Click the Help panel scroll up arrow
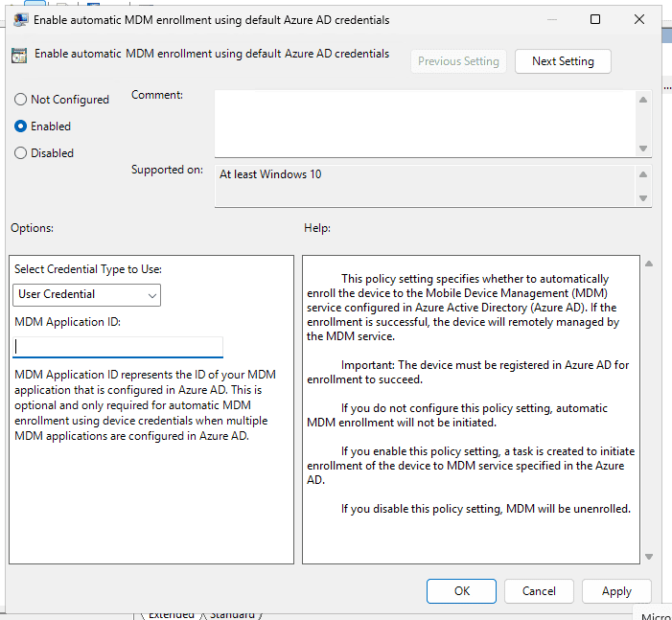The image size is (672, 620). (x=649, y=264)
